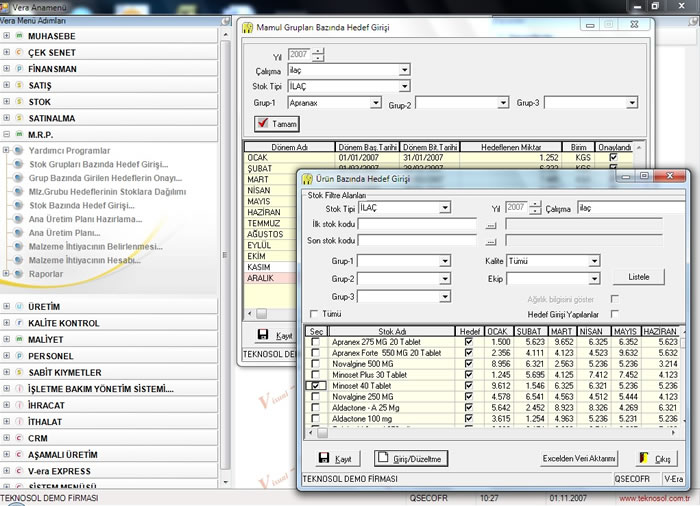
Task: Open the Stok Tipi dropdown in the Mamul Grupları window
Action: click(x=404, y=86)
